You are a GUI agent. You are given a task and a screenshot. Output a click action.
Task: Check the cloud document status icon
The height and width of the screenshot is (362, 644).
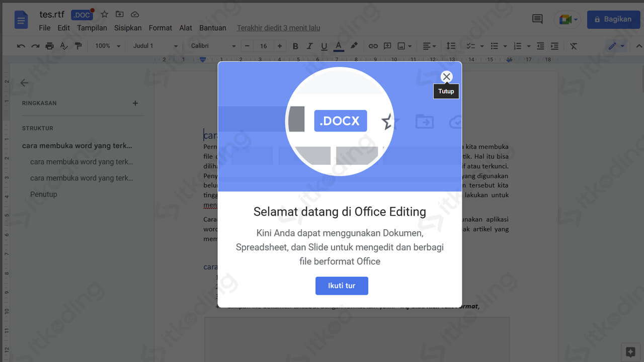[x=135, y=15]
